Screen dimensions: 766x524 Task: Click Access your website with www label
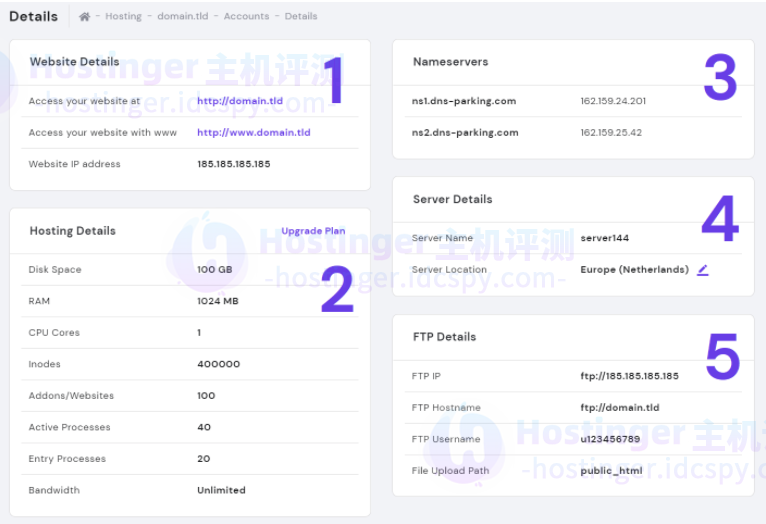coord(103,132)
